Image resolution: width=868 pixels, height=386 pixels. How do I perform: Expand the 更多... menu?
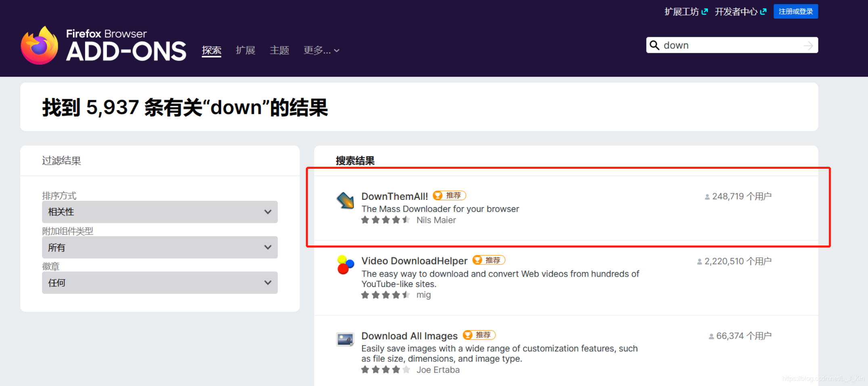(321, 50)
